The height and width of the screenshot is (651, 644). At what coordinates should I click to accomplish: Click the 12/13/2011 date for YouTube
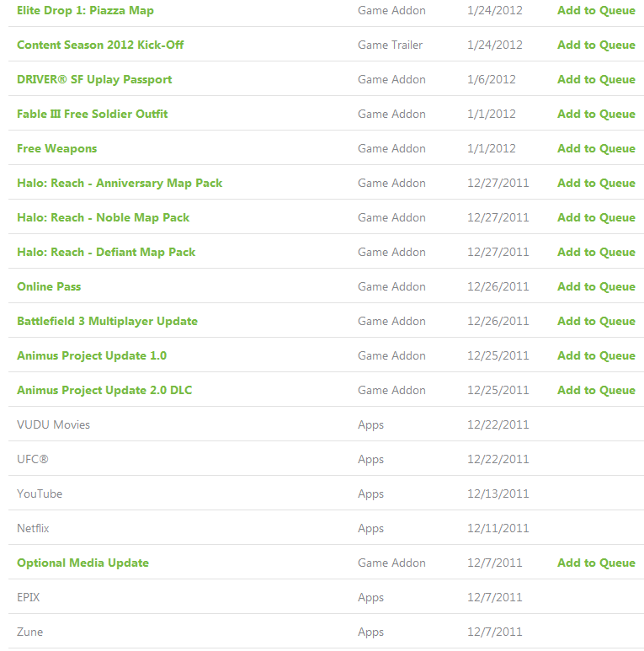(x=498, y=494)
